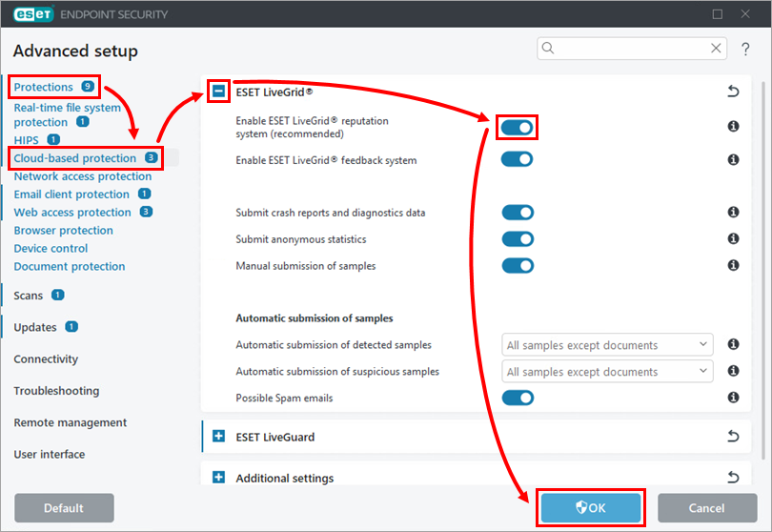Open detected samples submission dropdown
The height and width of the screenshot is (532, 772).
tap(607, 345)
